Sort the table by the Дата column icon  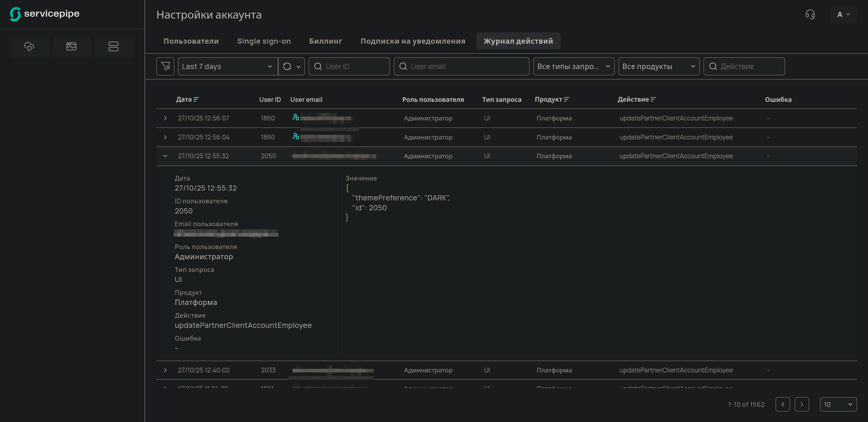196,99
